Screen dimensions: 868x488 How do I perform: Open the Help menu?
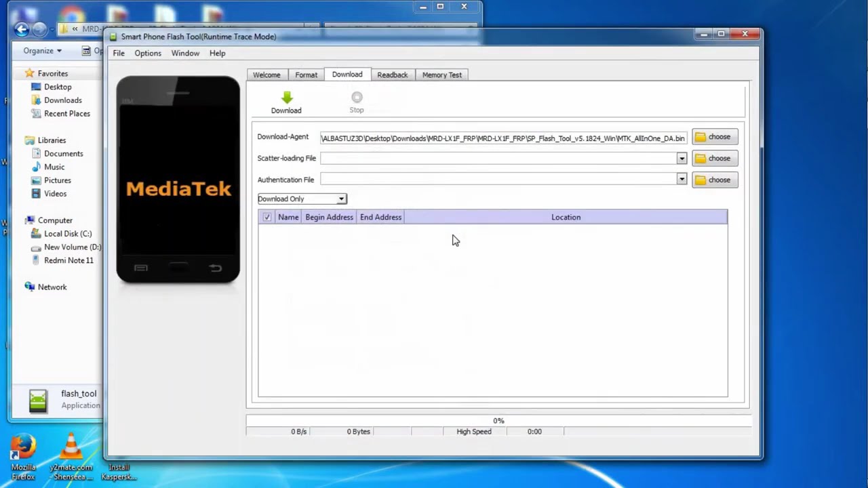pyautogui.click(x=217, y=53)
